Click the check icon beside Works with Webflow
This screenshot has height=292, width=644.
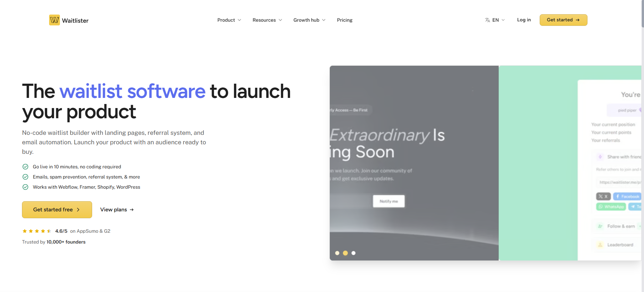(x=25, y=187)
